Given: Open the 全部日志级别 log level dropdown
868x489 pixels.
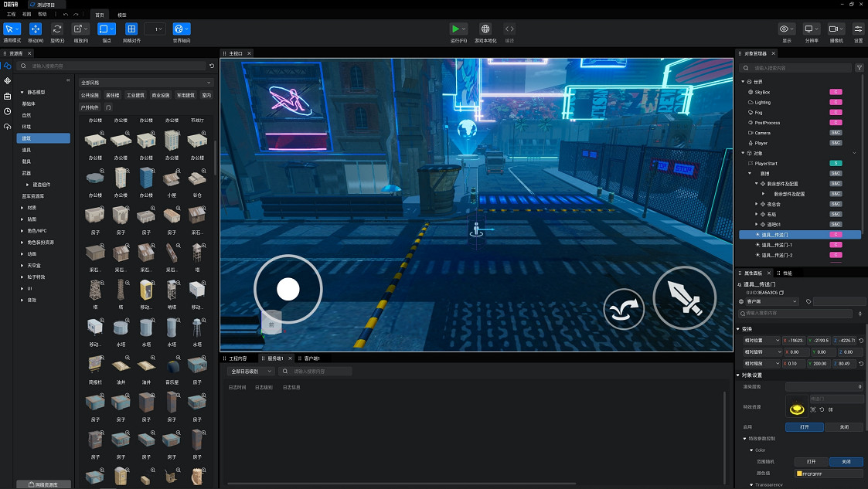Looking at the screenshot, I should click(251, 372).
